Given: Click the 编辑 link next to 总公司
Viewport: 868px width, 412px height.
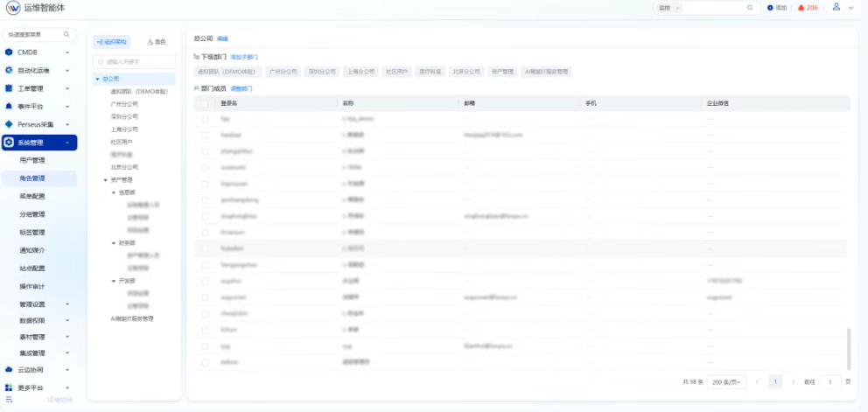Looking at the screenshot, I should point(222,39).
